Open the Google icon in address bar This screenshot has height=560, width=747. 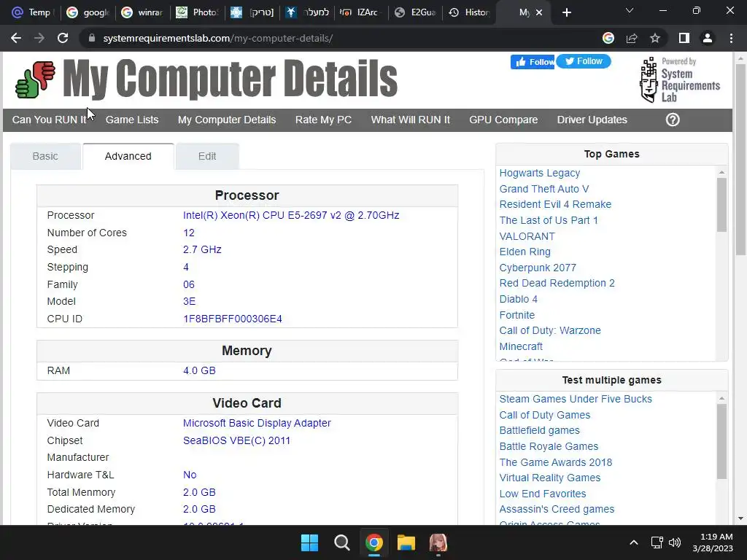[608, 38]
